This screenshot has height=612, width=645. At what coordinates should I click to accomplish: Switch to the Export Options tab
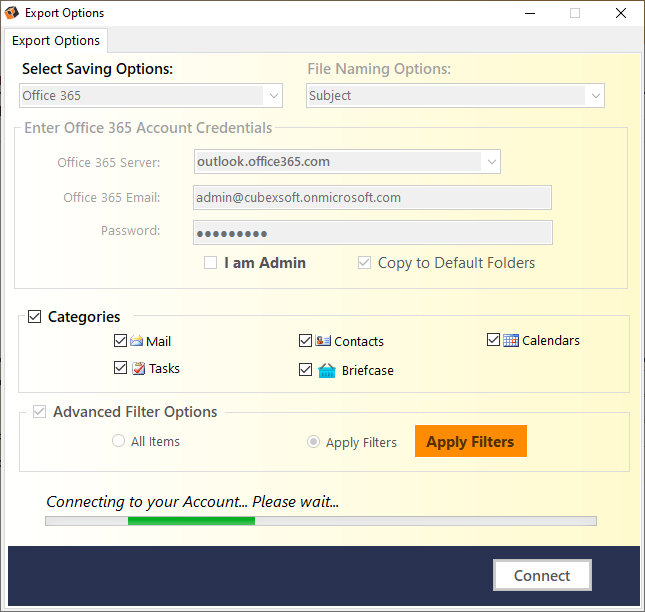click(56, 41)
